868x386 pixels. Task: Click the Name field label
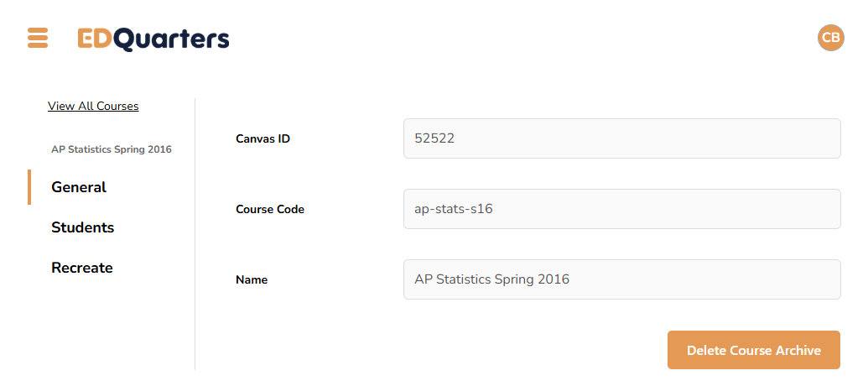click(x=252, y=279)
